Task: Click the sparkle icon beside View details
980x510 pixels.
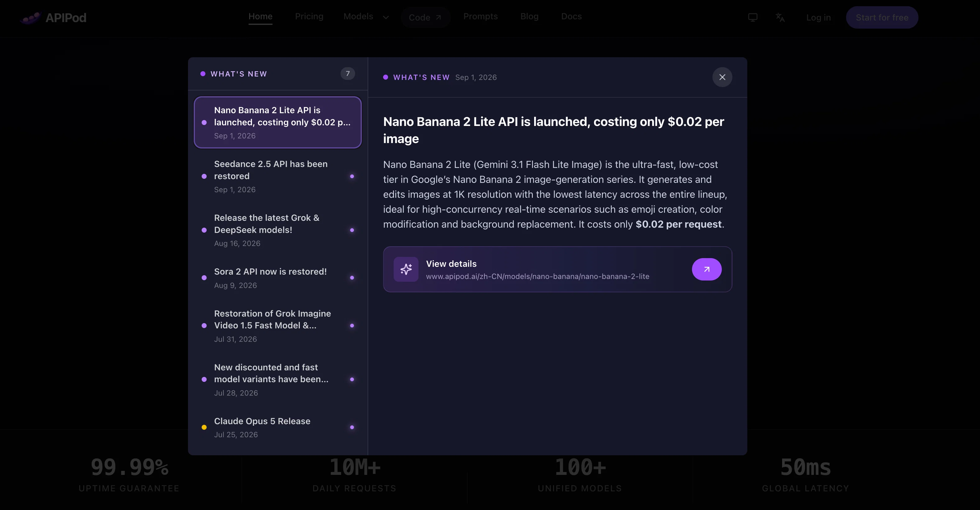Action: tap(406, 269)
